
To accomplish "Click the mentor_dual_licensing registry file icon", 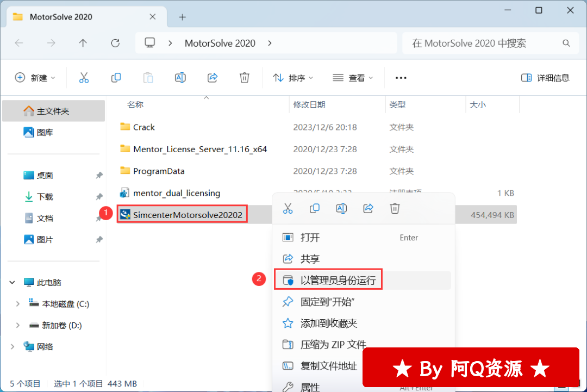I will pos(124,193).
